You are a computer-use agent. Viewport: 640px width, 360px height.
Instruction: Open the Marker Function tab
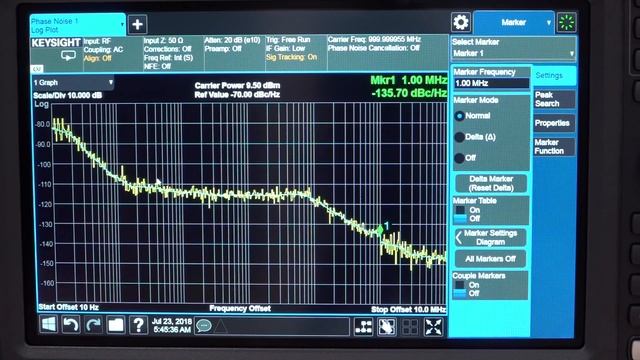coord(554,147)
